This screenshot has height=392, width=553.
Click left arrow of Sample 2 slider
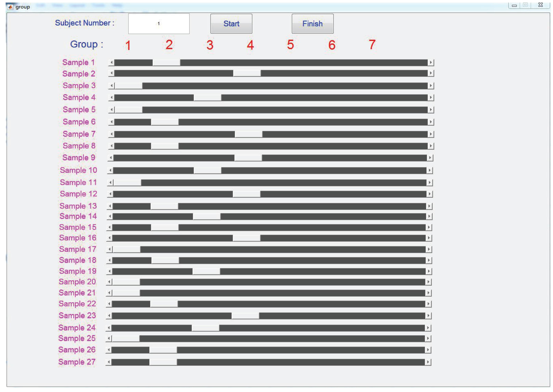point(111,73)
